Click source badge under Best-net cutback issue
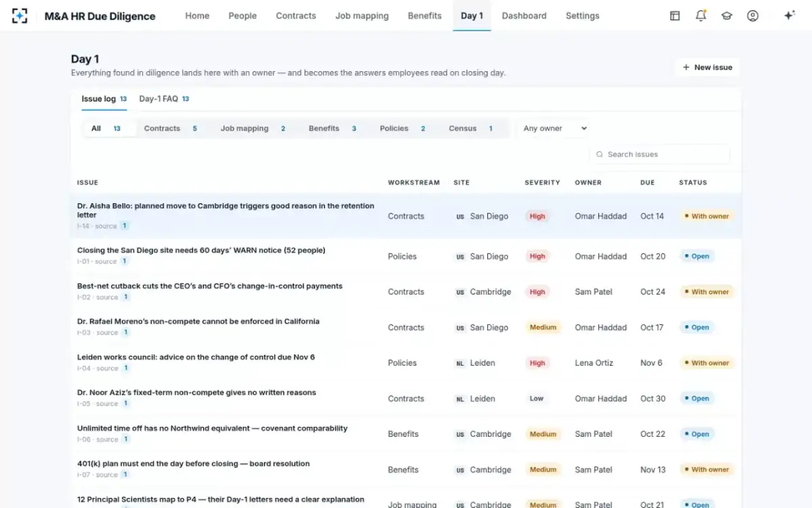Image resolution: width=812 pixels, height=508 pixels. (x=126, y=297)
